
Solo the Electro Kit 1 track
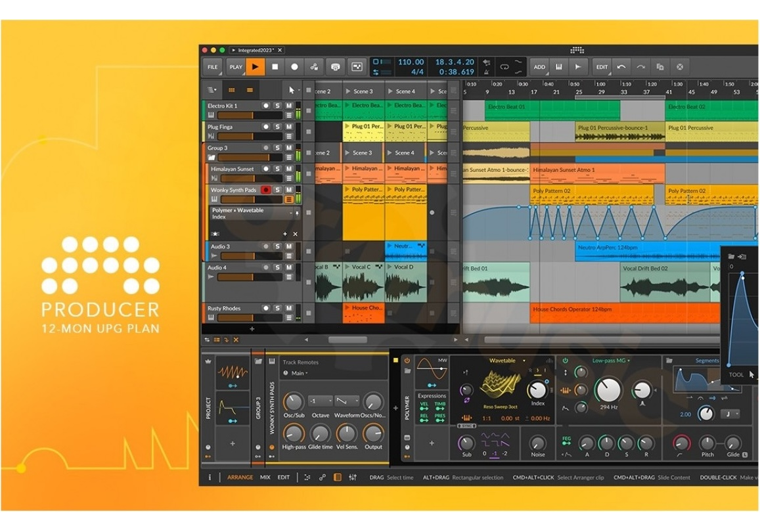point(277,106)
